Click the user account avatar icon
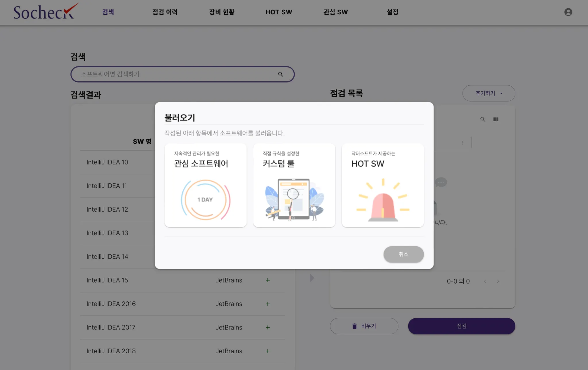The height and width of the screenshot is (370, 588). (568, 12)
